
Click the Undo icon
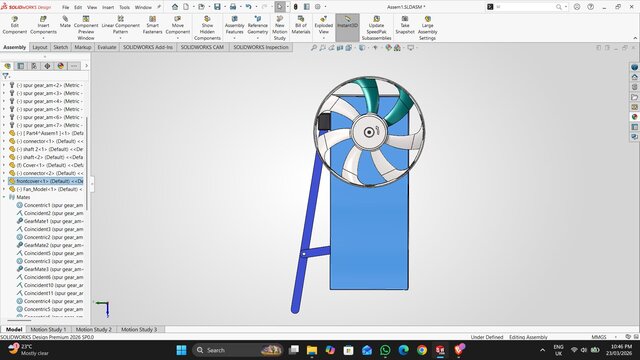(x=248, y=7)
